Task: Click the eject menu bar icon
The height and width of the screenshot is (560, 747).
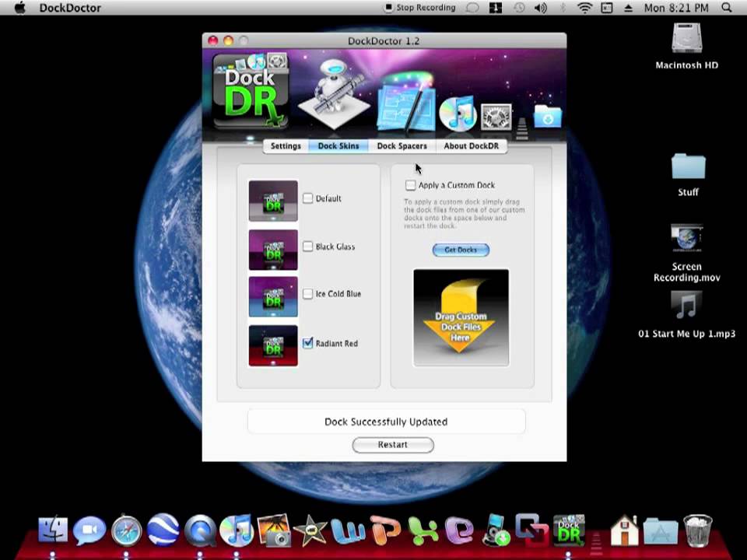Action: point(629,8)
